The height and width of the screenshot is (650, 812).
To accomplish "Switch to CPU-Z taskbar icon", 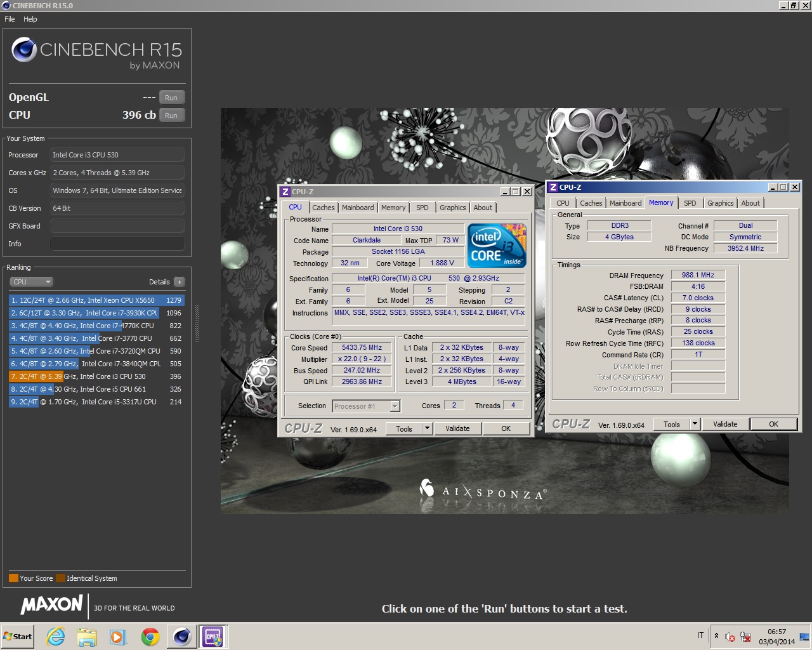I will coord(213,637).
